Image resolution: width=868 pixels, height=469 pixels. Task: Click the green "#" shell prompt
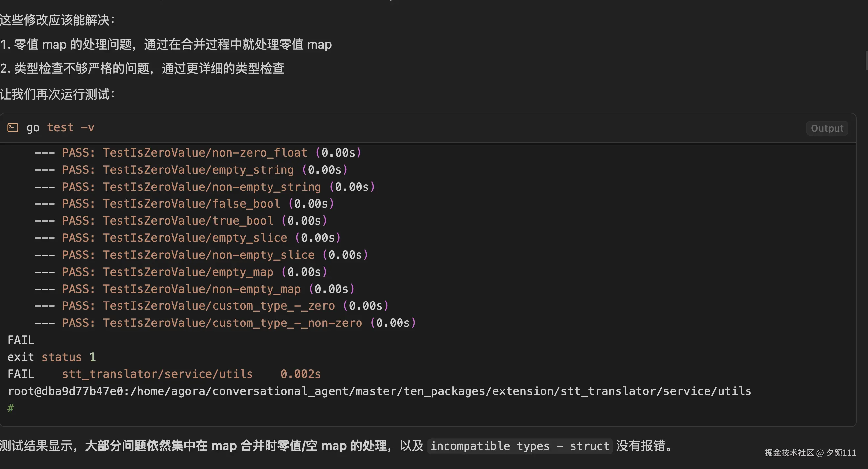point(11,408)
